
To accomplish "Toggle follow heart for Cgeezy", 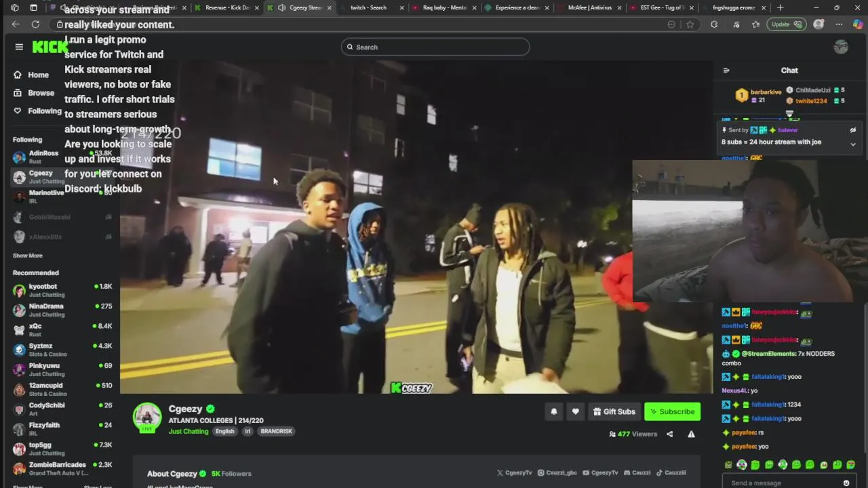I will (x=575, y=411).
